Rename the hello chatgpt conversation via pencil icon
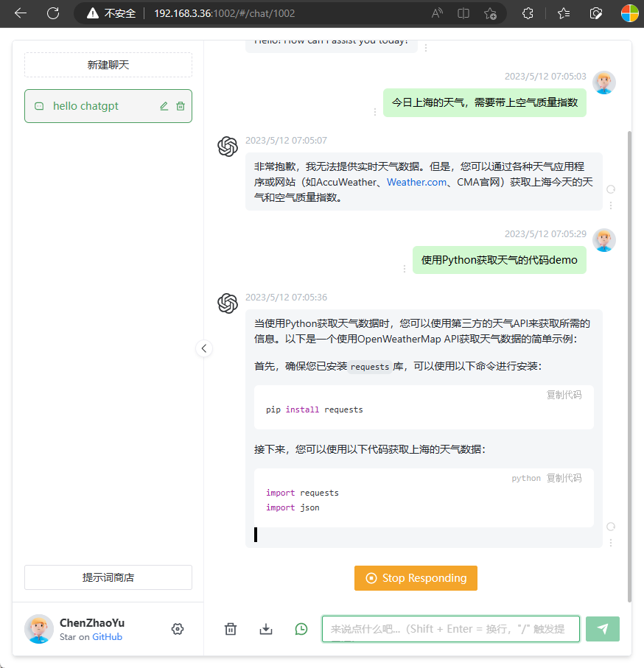This screenshot has height=668, width=644. [164, 106]
